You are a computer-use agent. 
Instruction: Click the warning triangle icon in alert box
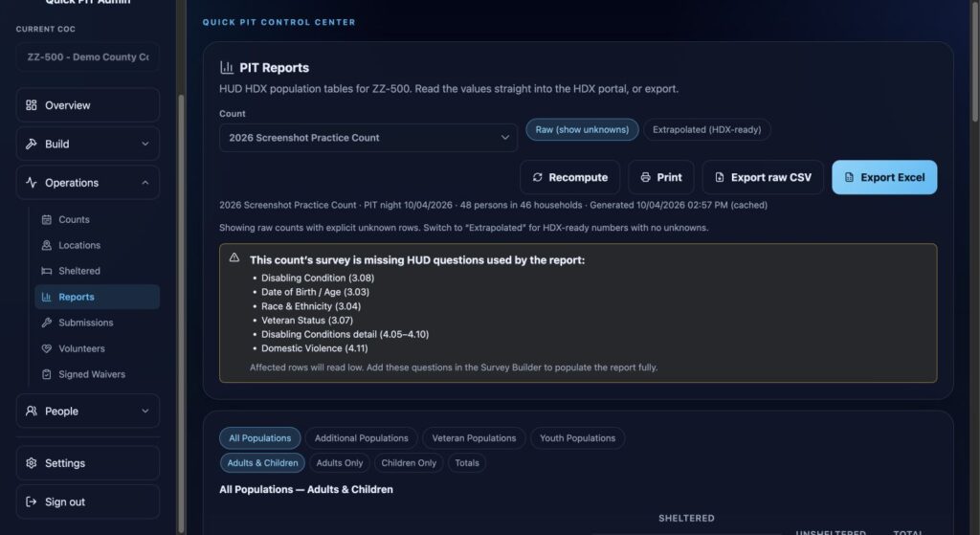point(234,257)
